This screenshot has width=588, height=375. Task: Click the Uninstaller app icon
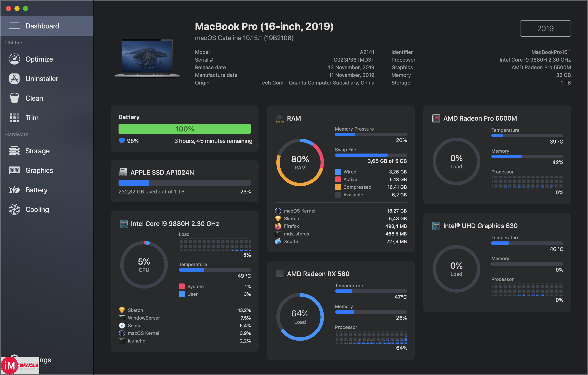tap(14, 79)
